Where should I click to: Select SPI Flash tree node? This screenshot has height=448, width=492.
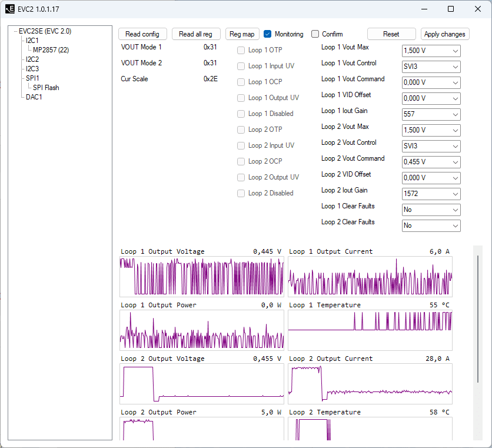(x=46, y=88)
